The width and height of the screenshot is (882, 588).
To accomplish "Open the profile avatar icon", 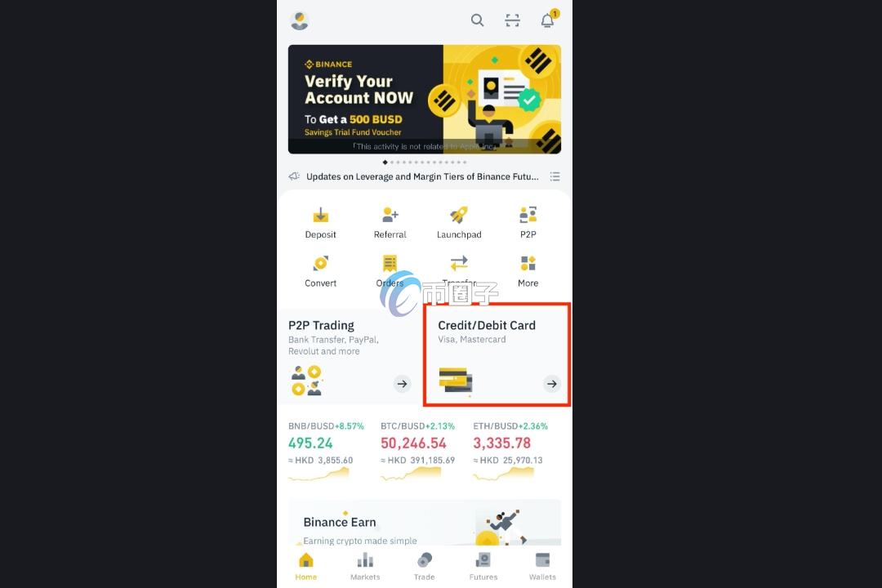I will pyautogui.click(x=299, y=20).
